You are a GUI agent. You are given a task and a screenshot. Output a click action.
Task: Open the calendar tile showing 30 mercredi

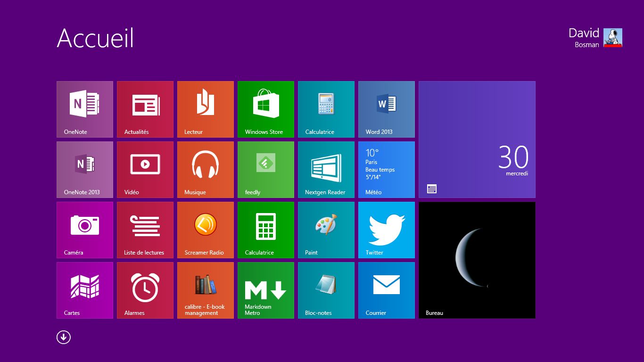click(477, 140)
